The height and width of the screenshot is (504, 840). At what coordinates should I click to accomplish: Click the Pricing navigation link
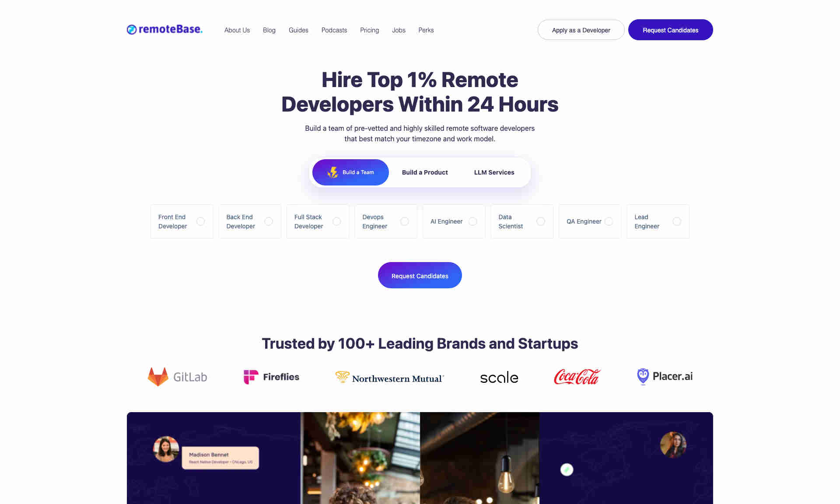coord(369,29)
